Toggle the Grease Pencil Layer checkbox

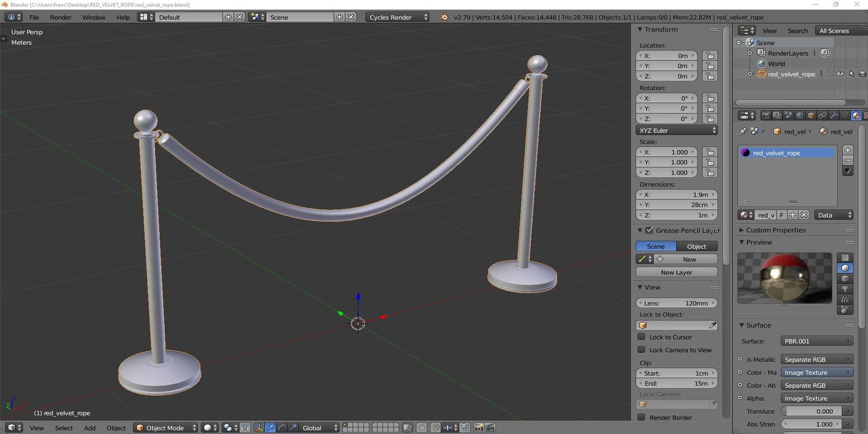[x=649, y=231]
